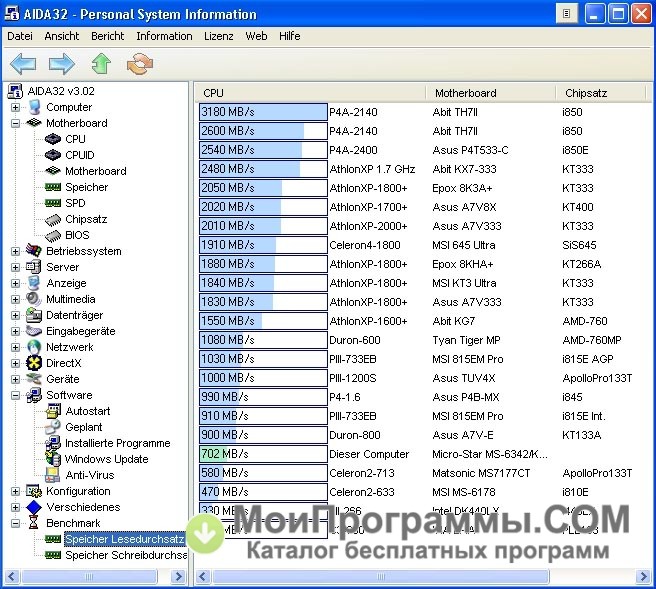This screenshot has width=656, height=589.
Task: Open the Lizenz menu
Action: click(x=218, y=36)
